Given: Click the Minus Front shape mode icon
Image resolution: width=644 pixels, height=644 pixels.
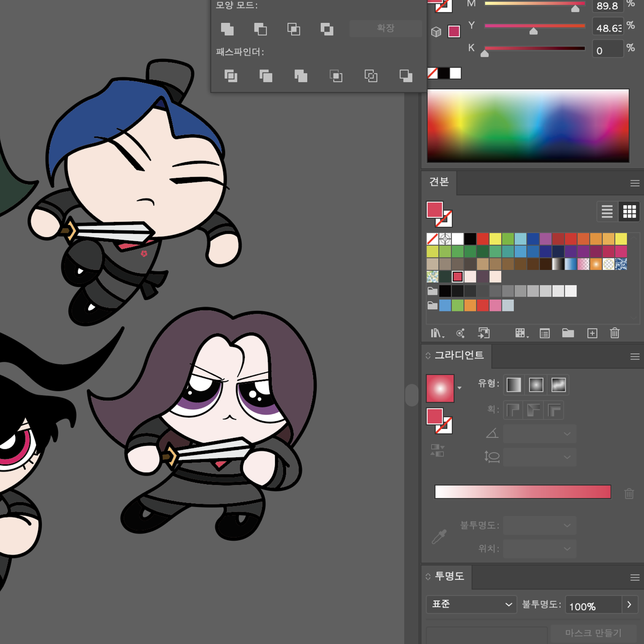Looking at the screenshot, I should pyautogui.click(x=261, y=29).
